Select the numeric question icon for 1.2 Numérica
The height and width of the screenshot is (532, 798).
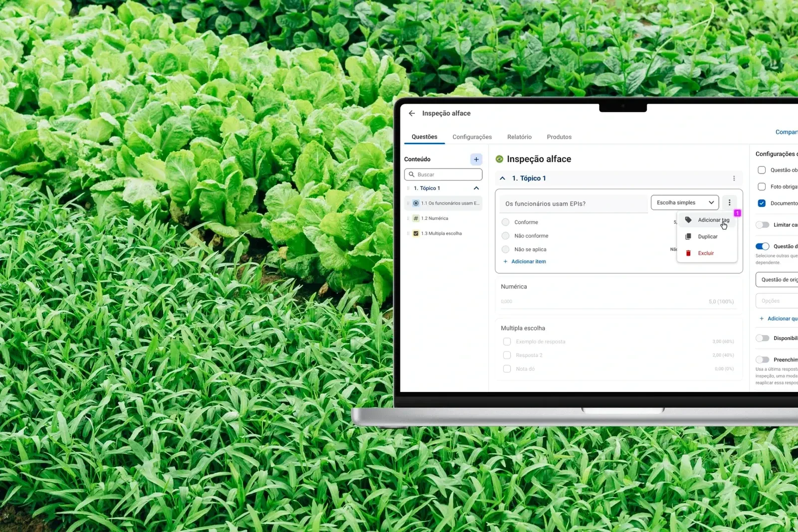(415, 218)
